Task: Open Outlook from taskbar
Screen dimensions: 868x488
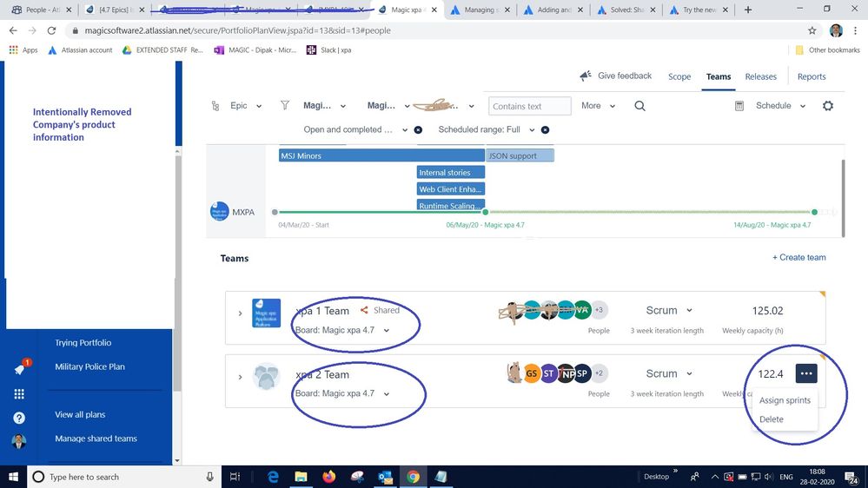Action: point(385,477)
